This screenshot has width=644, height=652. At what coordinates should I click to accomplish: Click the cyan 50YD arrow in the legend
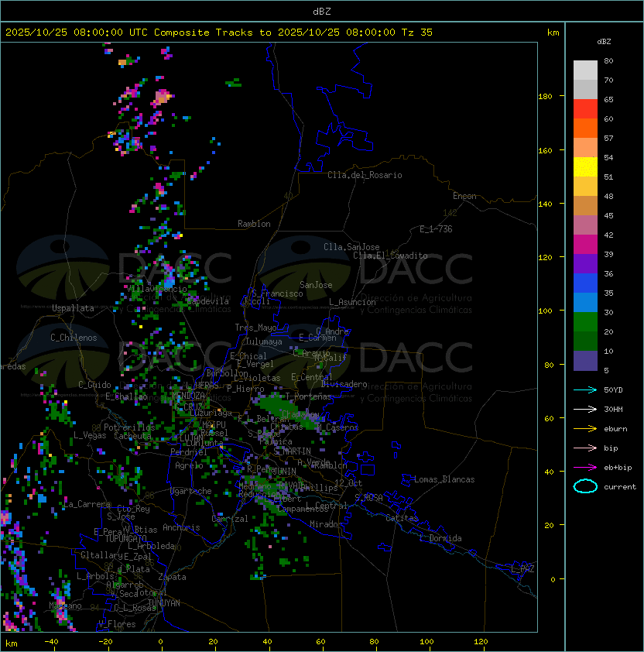click(585, 390)
